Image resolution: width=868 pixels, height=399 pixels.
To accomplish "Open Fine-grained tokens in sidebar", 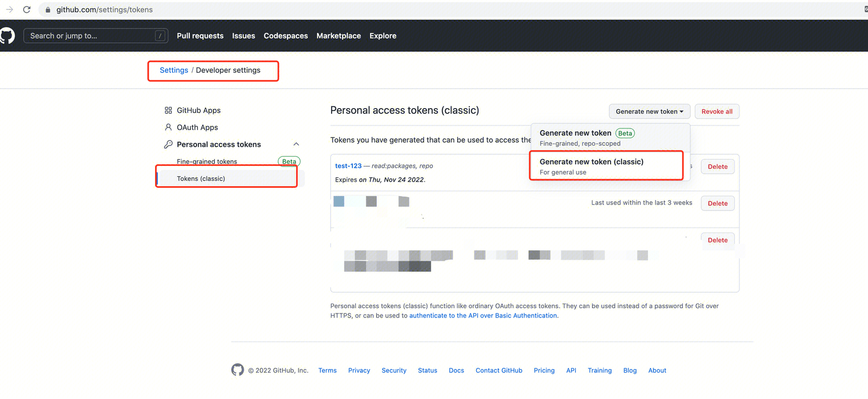I will 207,162.
